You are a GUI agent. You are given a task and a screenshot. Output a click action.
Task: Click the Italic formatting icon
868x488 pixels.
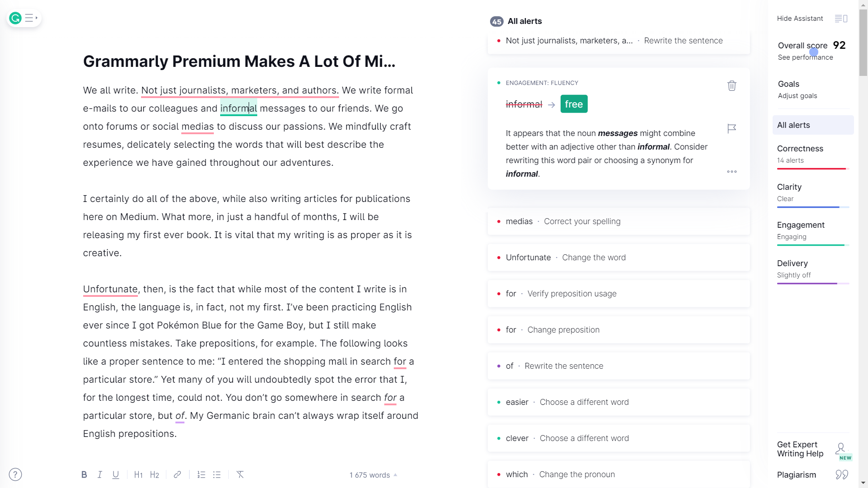100,474
